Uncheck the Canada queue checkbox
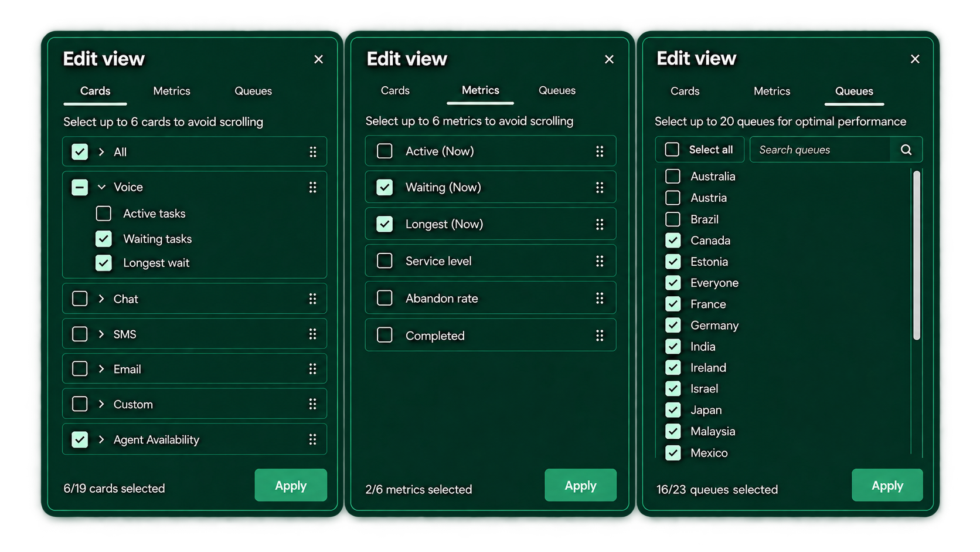980x552 pixels. pos(673,241)
